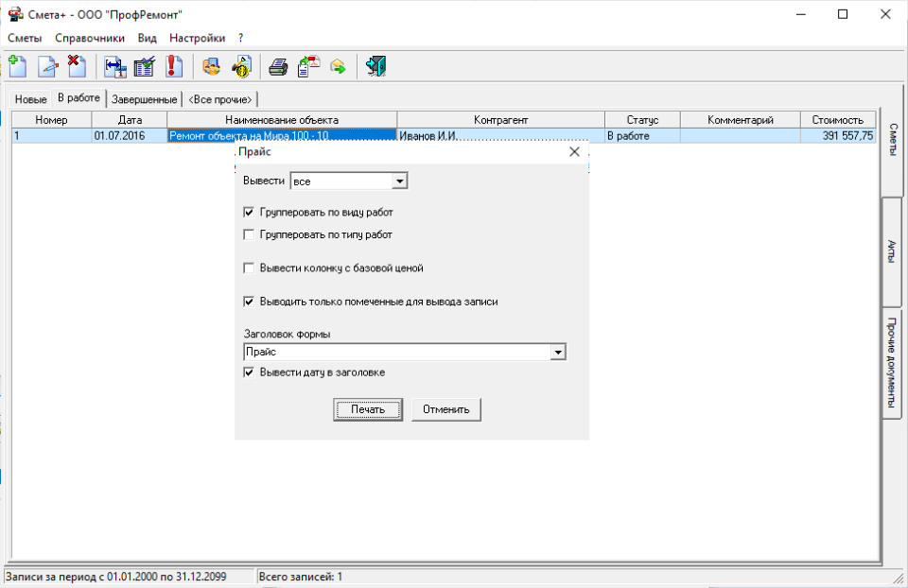The height and width of the screenshot is (588, 908).
Task: Sort by the Дата column header
Action: coord(130,120)
